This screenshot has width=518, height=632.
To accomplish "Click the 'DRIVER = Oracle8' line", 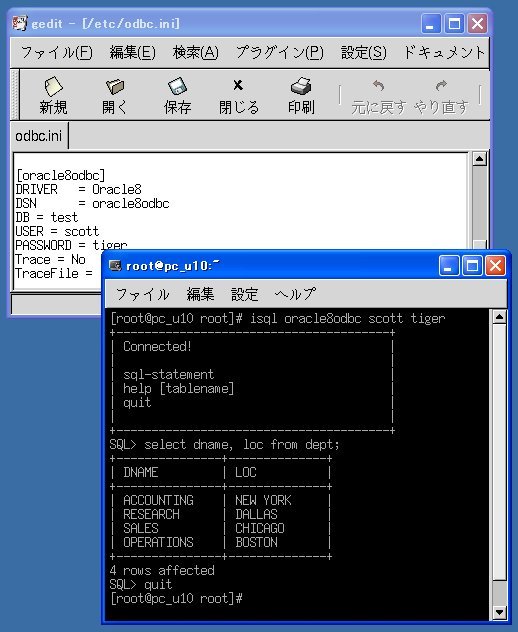I will [x=78, y=189].
